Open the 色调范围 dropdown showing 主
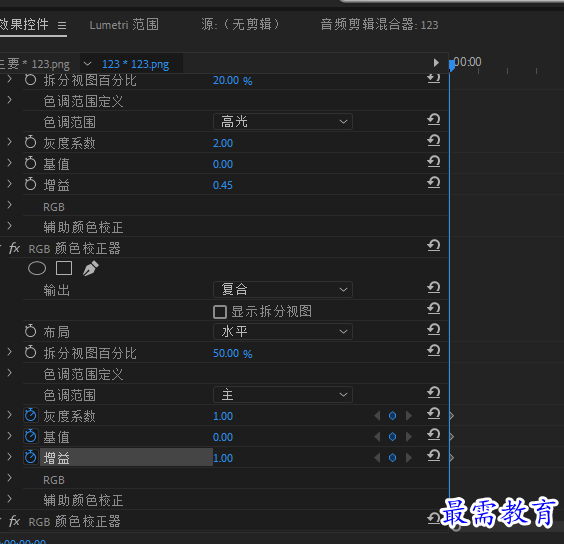This screenshot has width=564, height=544. coord(283,395)
